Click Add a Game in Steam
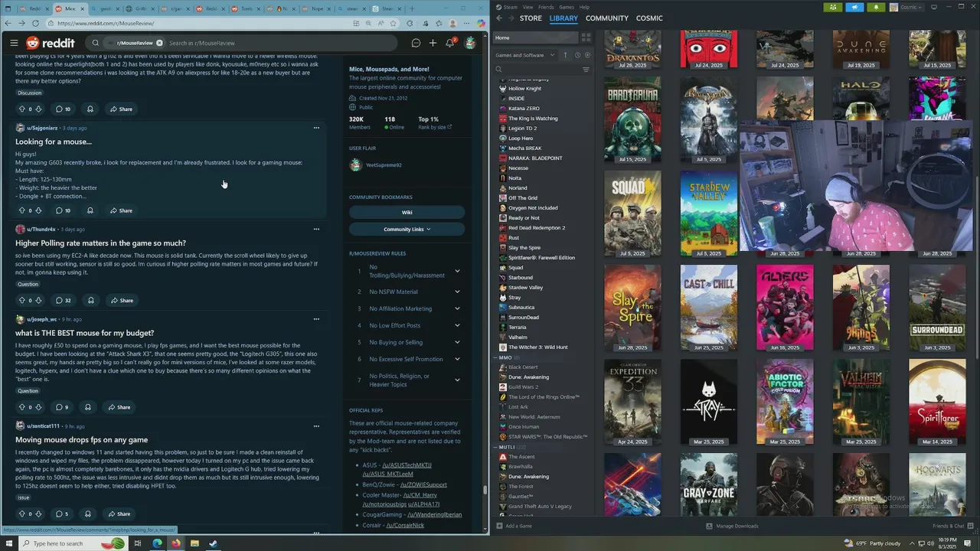980x551 pixels. click(514, 526)
